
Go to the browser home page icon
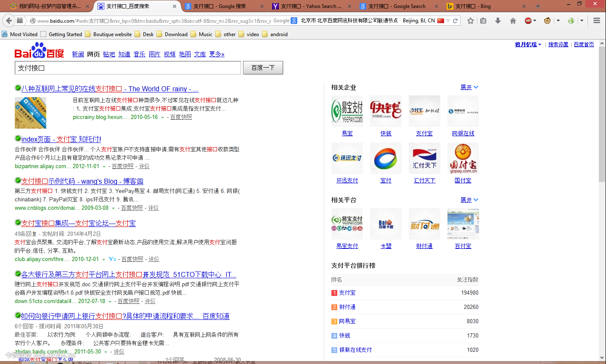(x=513, y=21)
